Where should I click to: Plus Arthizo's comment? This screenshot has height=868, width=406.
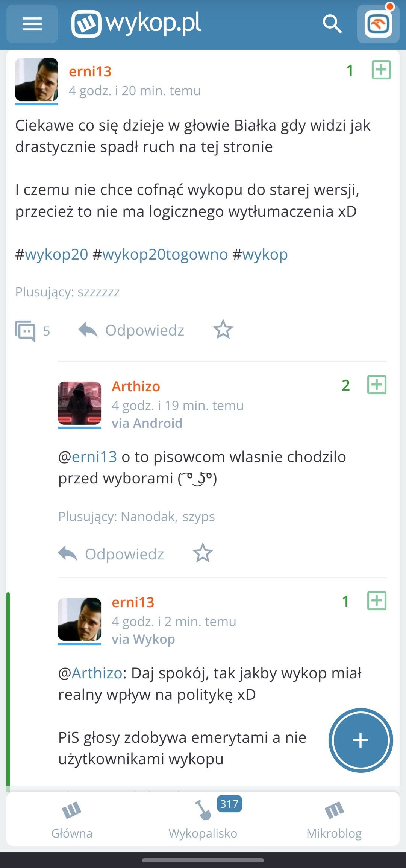click(x=377, y=385)
